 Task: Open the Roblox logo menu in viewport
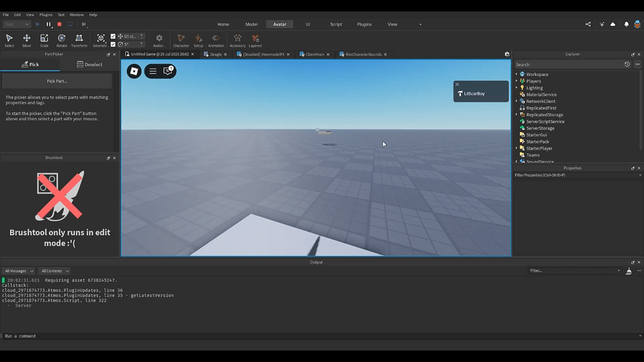[134, 71]
